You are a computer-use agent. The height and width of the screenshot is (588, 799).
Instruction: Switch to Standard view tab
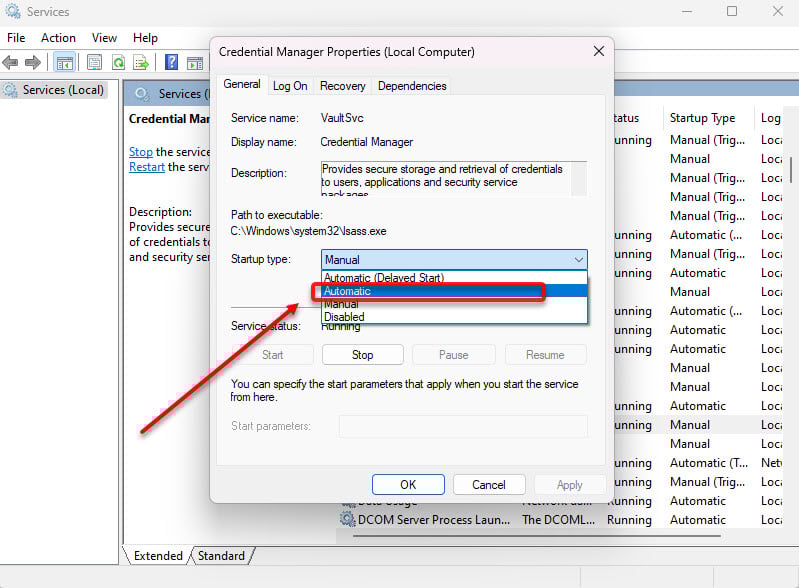pyautogui.click(x=221, y=555)
